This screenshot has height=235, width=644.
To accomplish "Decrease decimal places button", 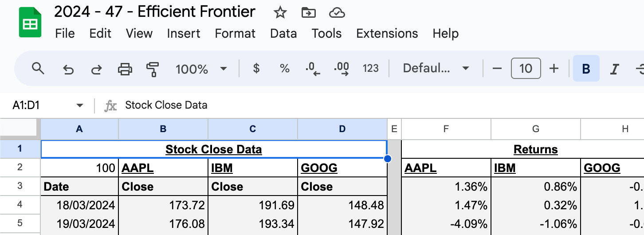I will (x=313, y=69).
